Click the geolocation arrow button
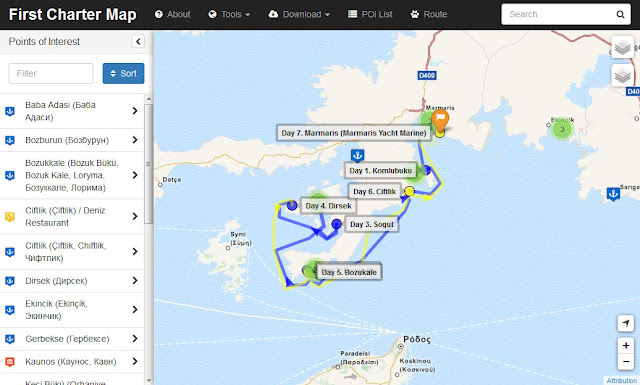 626,323
